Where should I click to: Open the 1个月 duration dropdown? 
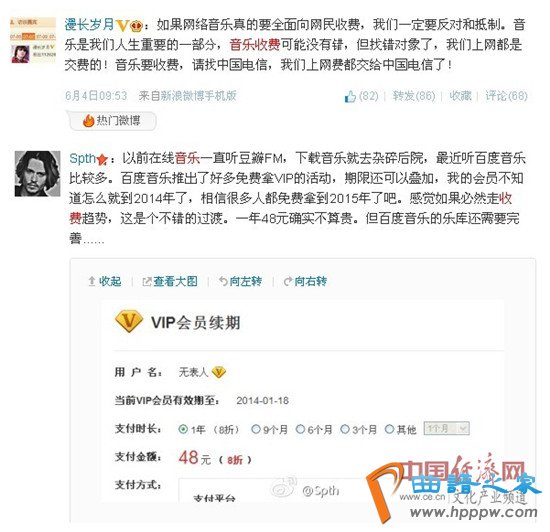pyautogui.click(x=447, y=429)
